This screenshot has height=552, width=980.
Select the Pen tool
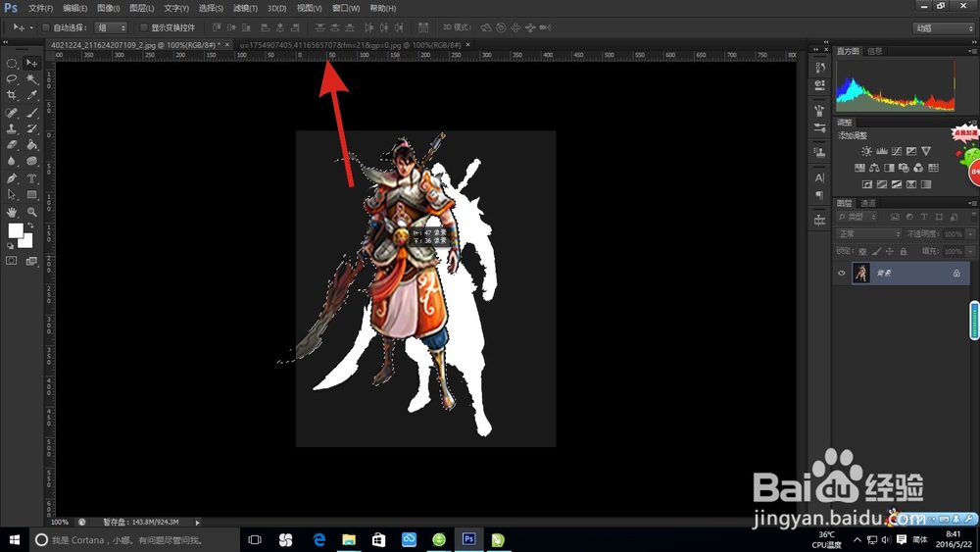coord(11,178)
